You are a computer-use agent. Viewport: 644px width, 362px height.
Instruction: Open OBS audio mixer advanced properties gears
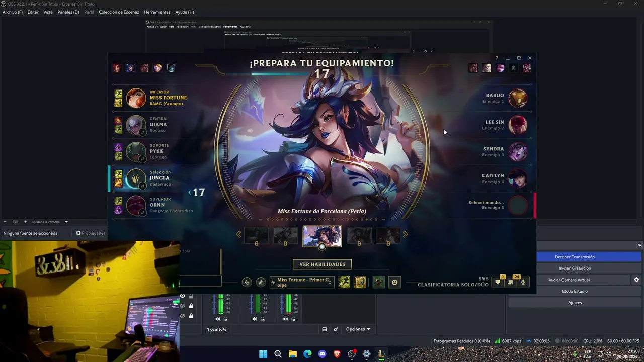point(336,329)
